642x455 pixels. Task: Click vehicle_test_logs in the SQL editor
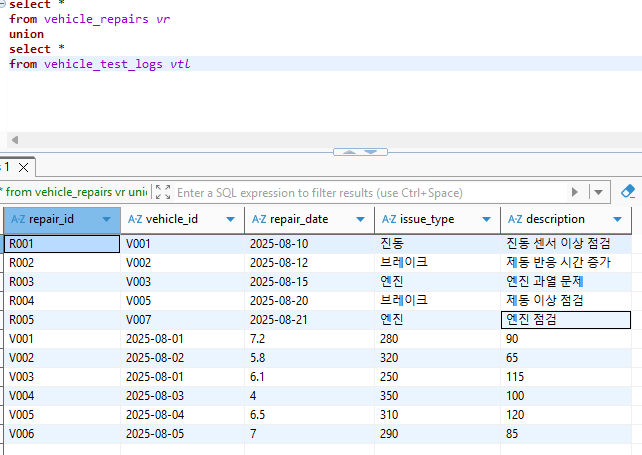pyautogui.click(x=103, y=64)
